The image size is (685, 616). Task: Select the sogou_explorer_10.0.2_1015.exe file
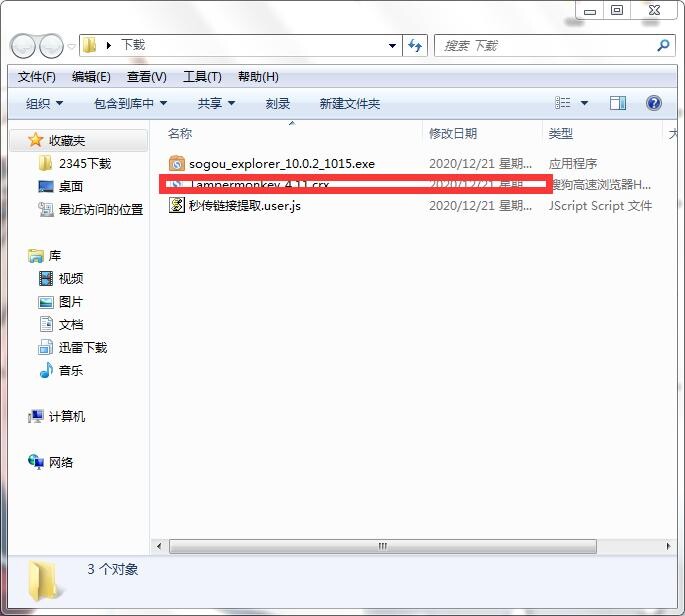click(x=281, y=163)
